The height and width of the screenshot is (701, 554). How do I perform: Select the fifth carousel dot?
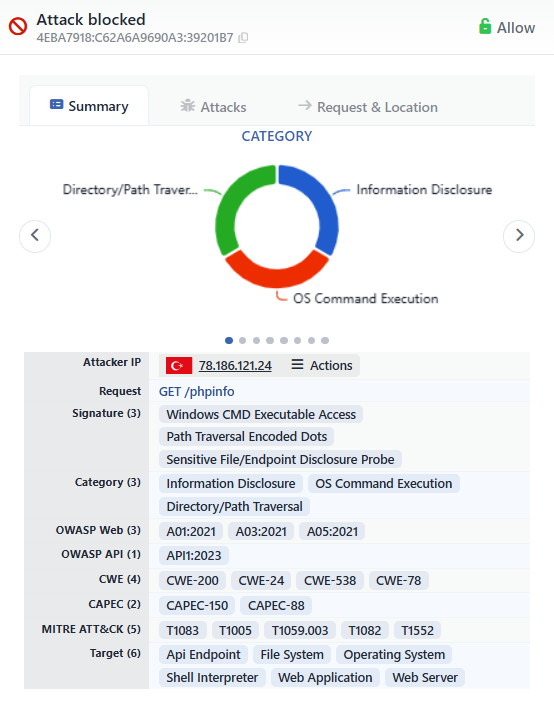[284, 341]
